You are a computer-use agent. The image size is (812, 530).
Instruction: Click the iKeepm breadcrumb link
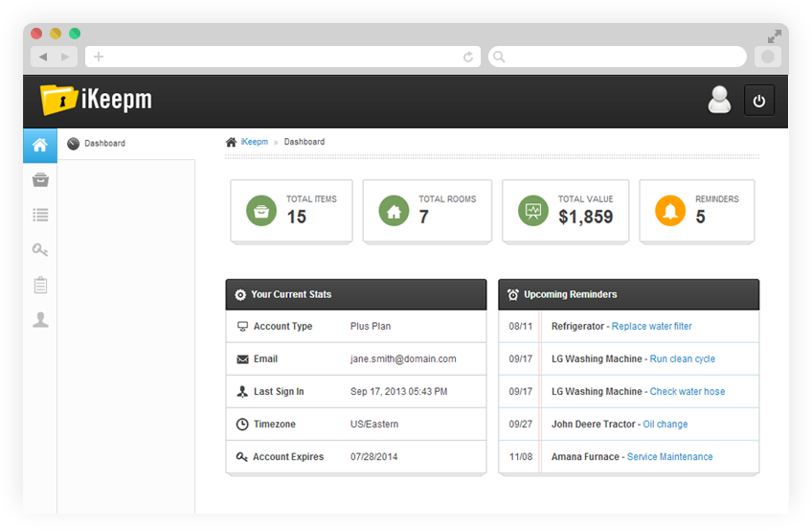[x=255, y=142]
